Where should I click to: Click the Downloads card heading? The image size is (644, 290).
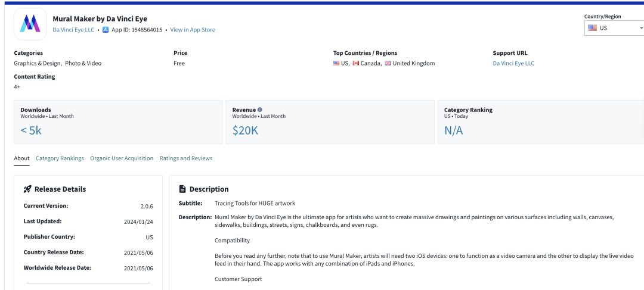tap(36, 110)
